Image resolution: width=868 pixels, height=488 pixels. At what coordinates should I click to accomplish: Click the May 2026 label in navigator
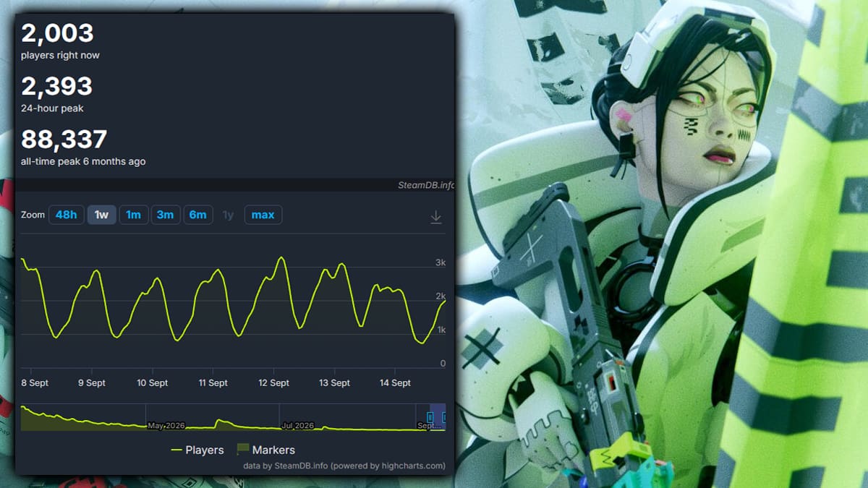tap(166, 426)
